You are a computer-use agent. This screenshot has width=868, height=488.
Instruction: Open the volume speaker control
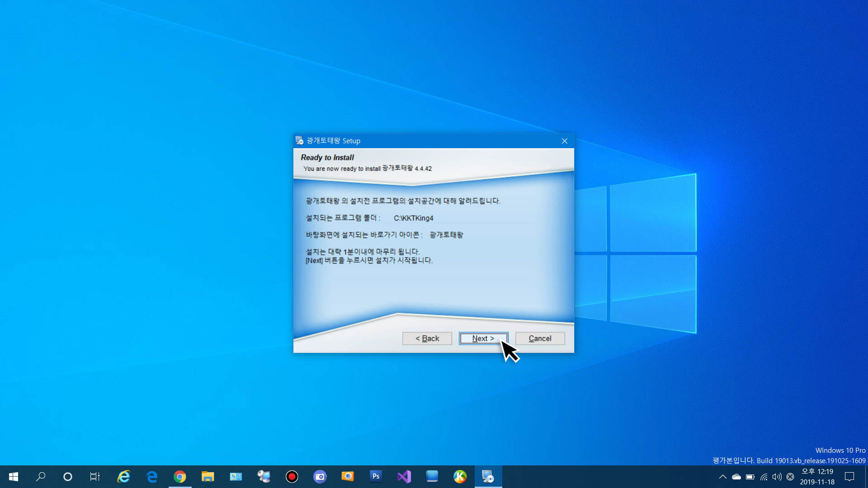pyautogui.click(x=777, y=476)
